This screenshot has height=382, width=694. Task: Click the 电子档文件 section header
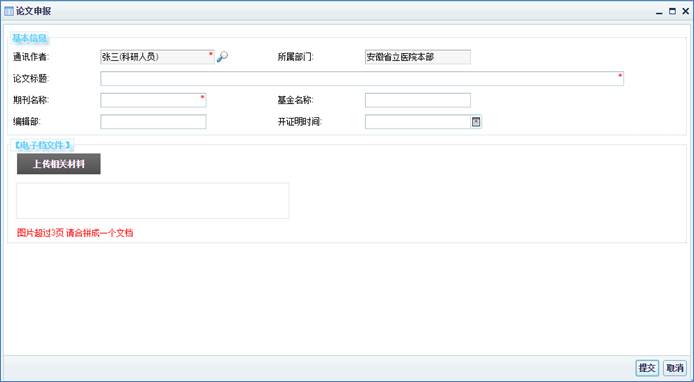coord(42,145)
